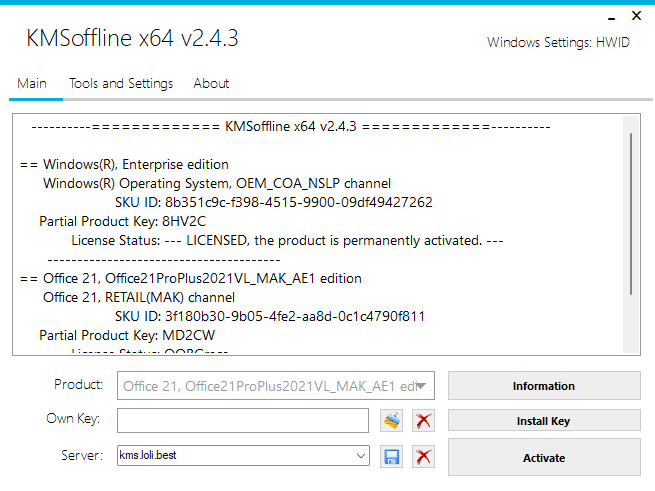The width and height of the screenshot is (655, 491).
Task: Click the Windows(R), Enterprise edition line
Action: [x=124, y=165]
